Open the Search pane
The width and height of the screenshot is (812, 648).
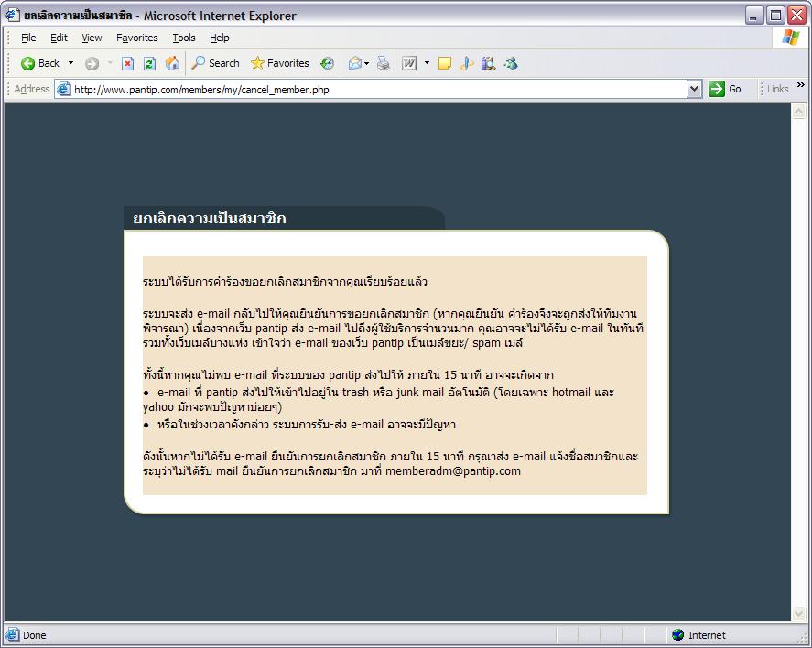point(215,63)
